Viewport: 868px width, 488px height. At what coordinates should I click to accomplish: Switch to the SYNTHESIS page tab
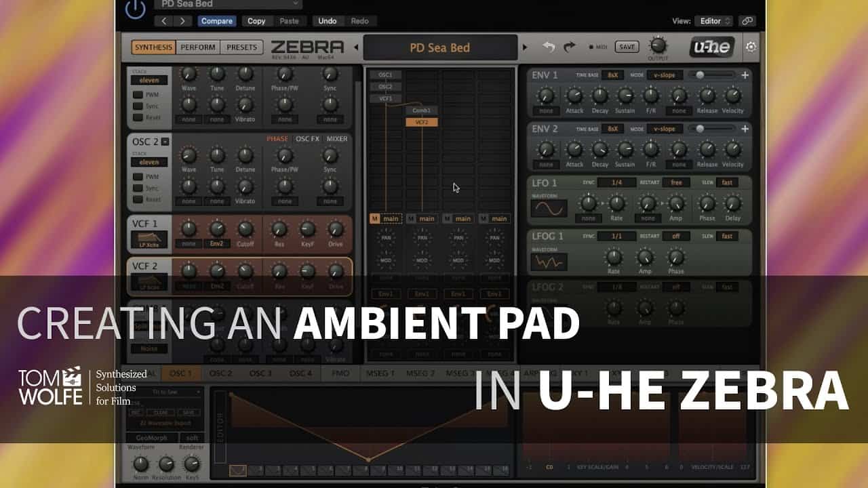coord(153,47)
